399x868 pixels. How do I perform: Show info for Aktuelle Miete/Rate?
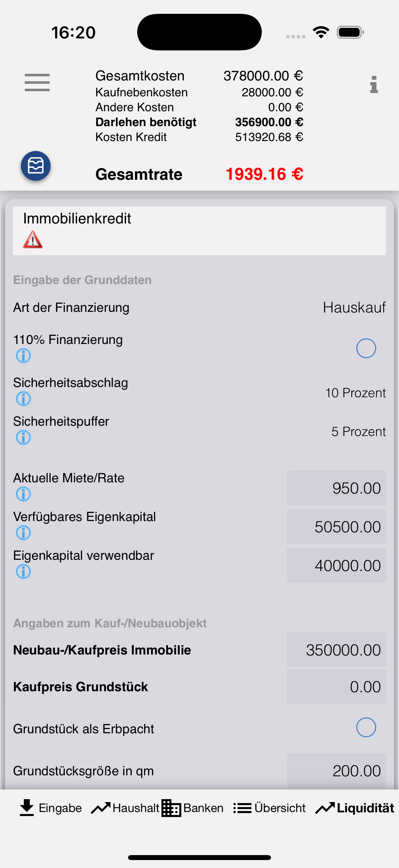[x=23, y=494]
